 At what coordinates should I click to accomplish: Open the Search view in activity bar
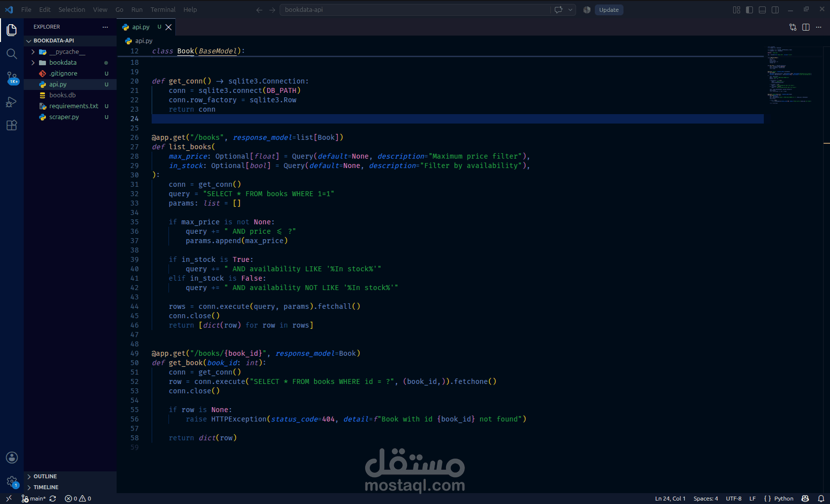[12, 54]
